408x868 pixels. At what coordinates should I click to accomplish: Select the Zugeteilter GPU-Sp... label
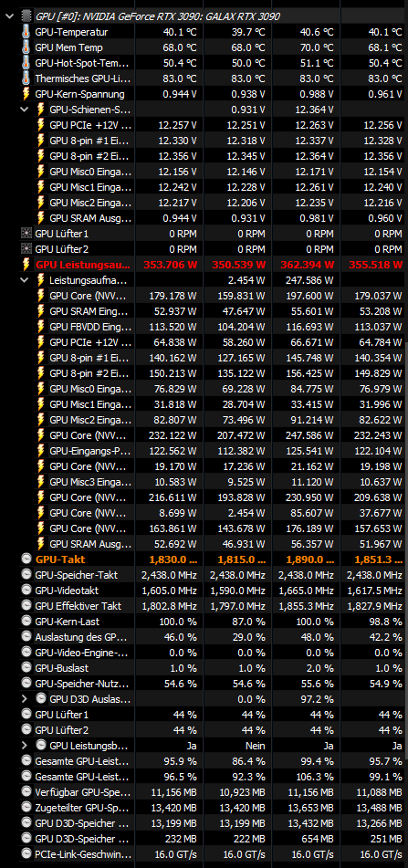(82, 807)
